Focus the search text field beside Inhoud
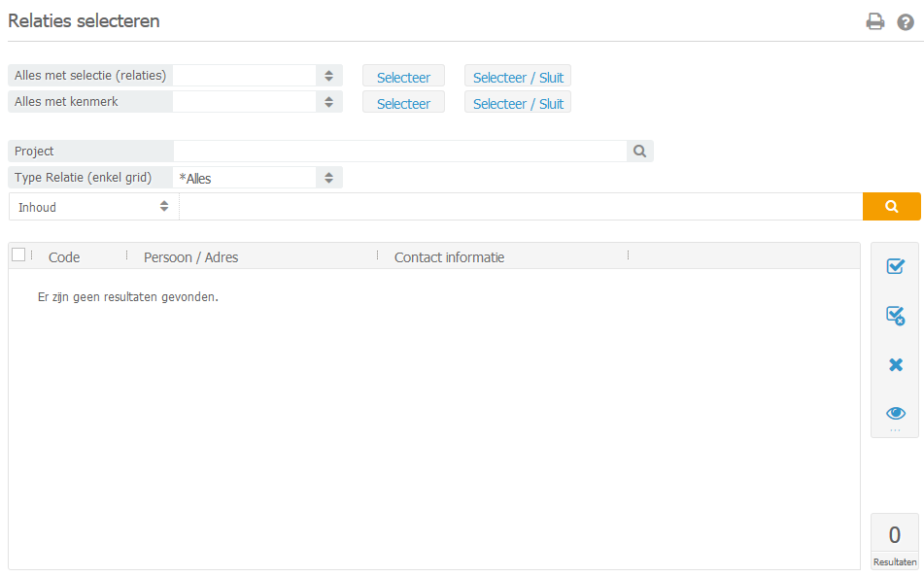 tap(521, 207)
